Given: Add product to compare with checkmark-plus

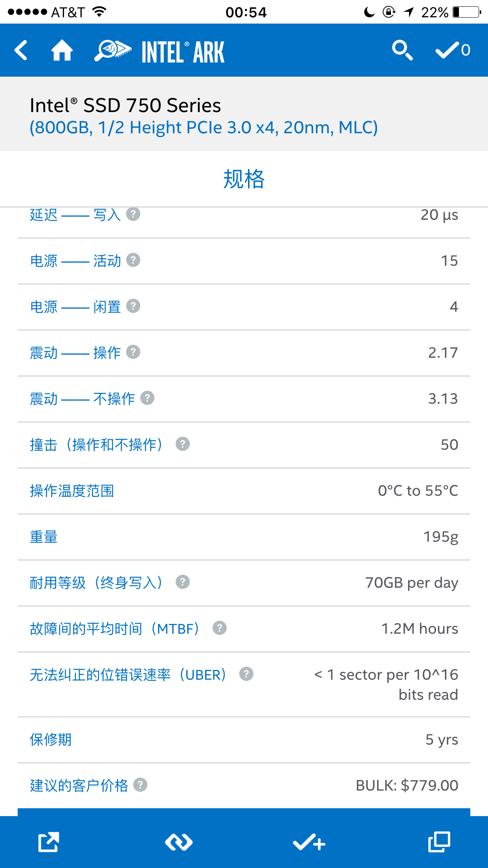Looking at the screenshot, I should click(x=309, y=842).
